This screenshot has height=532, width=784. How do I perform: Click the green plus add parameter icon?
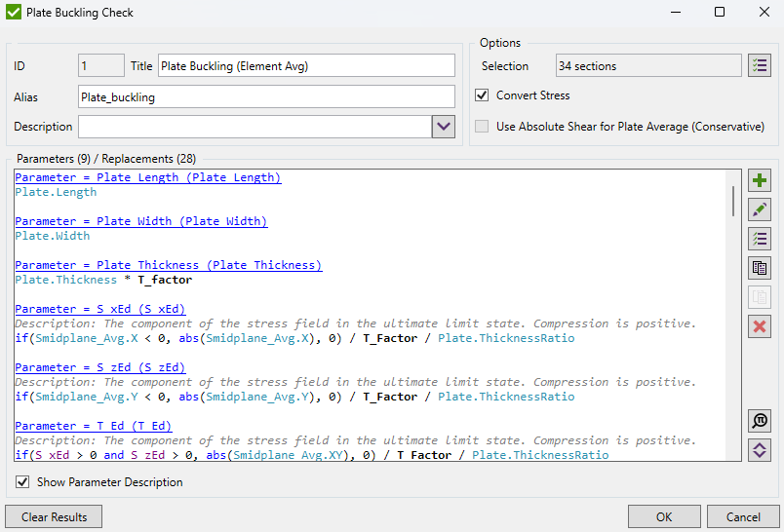pos(760,180)
